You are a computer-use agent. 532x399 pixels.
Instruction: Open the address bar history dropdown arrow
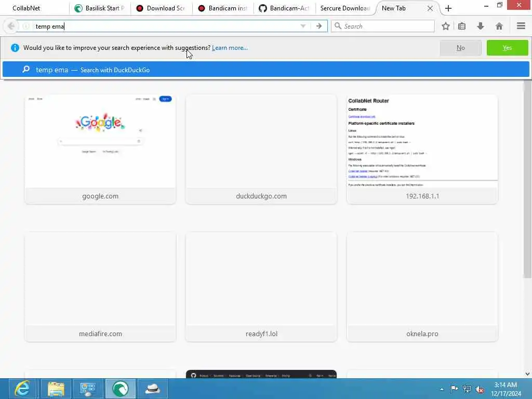click(x=303, y=26)
